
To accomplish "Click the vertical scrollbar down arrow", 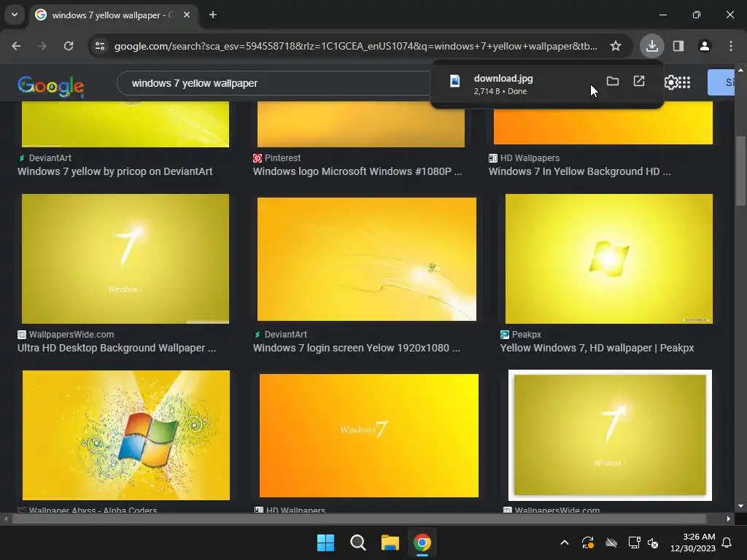I will [740, 506].
